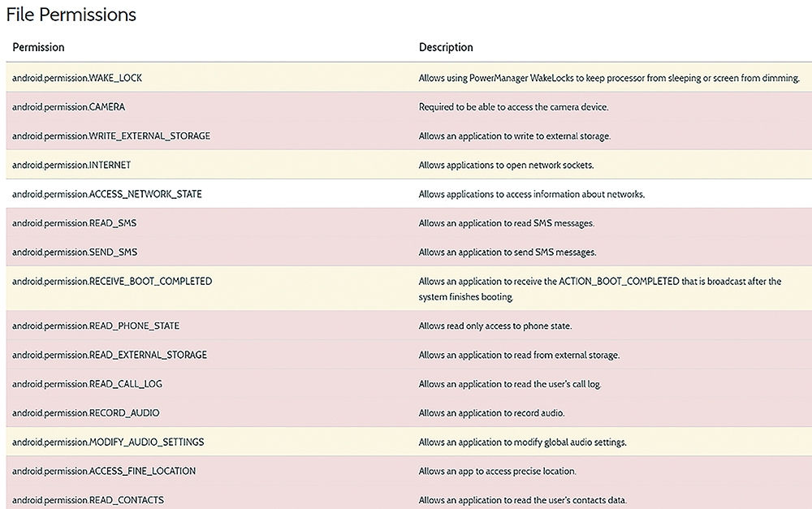Select 'Allows an application to read SMS messages'
The width and height of the screenshot is (812, 509).
[507, 223]
